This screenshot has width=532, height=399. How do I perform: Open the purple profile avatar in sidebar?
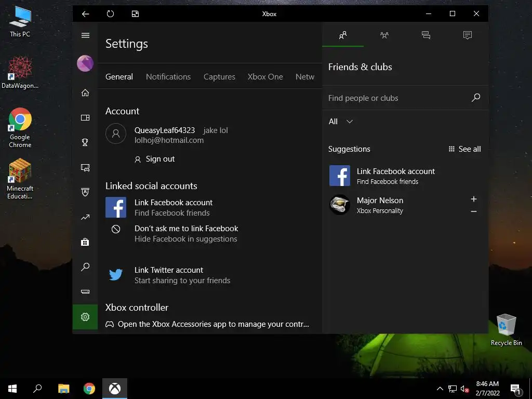[x=85, y=63]
